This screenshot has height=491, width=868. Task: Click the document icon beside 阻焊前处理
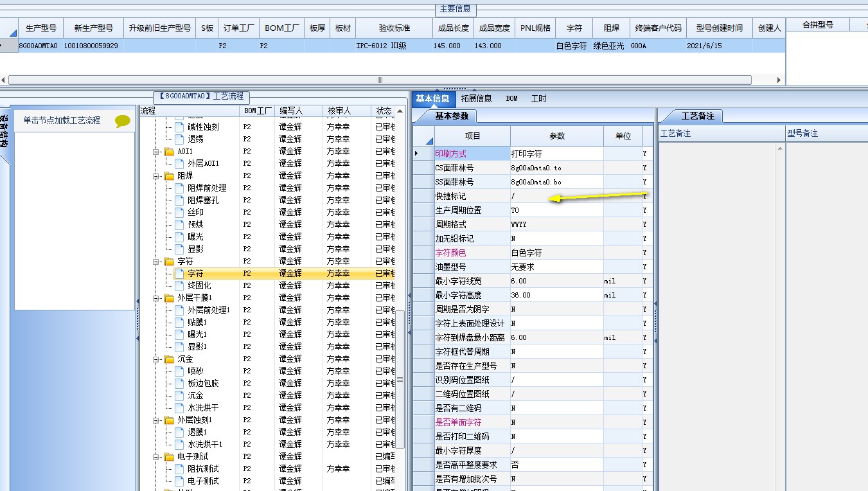coord(179,188)
